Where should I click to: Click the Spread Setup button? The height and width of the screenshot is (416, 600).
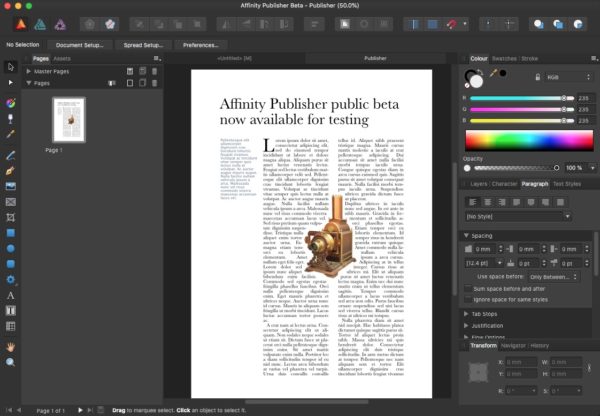tap(143, 45)
